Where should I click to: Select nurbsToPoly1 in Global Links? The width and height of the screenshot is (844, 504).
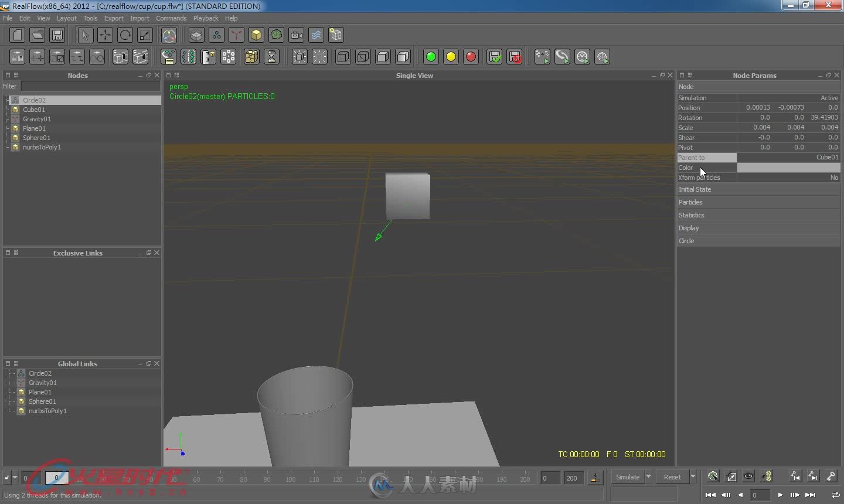tap(47, 411)
